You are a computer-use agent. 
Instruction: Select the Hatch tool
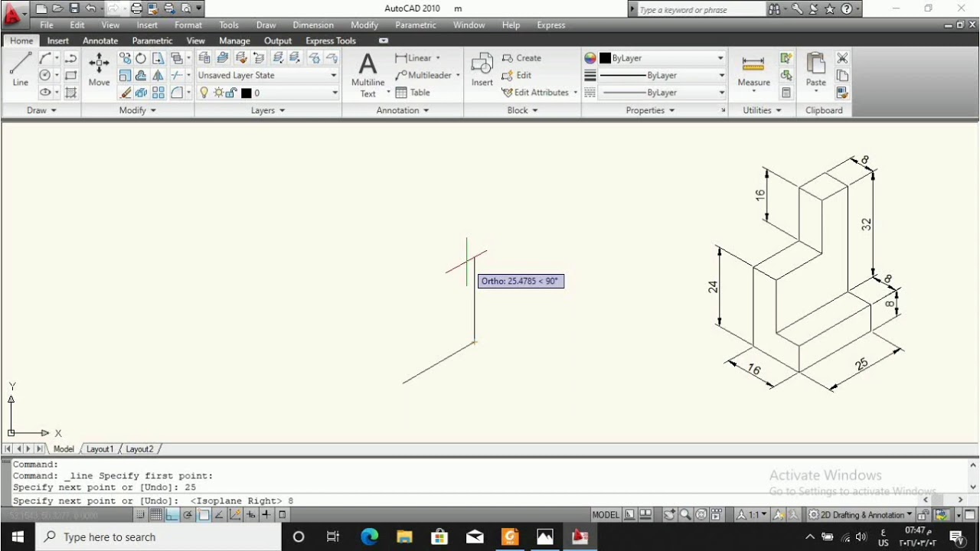click(70, 93)
